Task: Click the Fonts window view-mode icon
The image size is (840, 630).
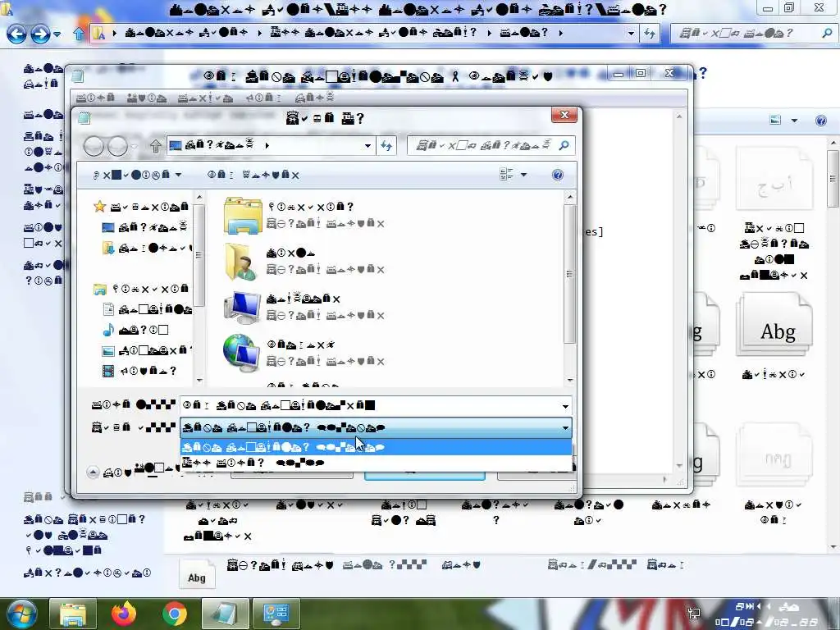Action: point(775,120)
